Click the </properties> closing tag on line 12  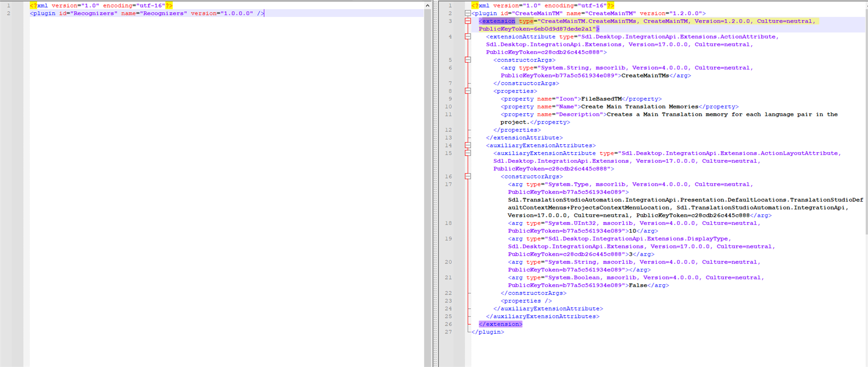point(517,130)
